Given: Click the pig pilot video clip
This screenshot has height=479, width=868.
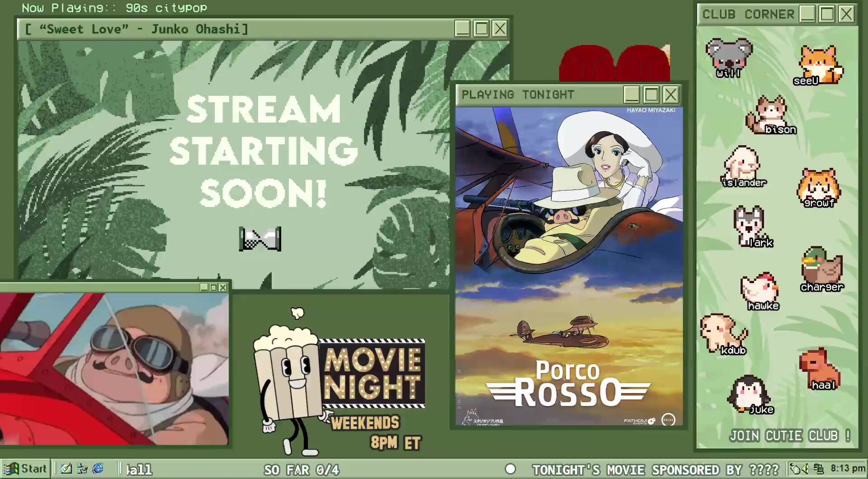Looking at the screenshot, I should (x=114, y=369).
